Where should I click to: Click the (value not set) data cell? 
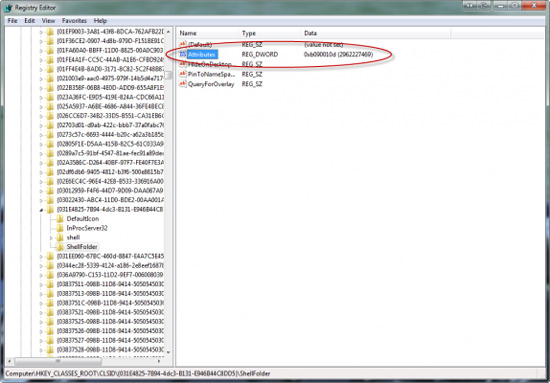323,45
